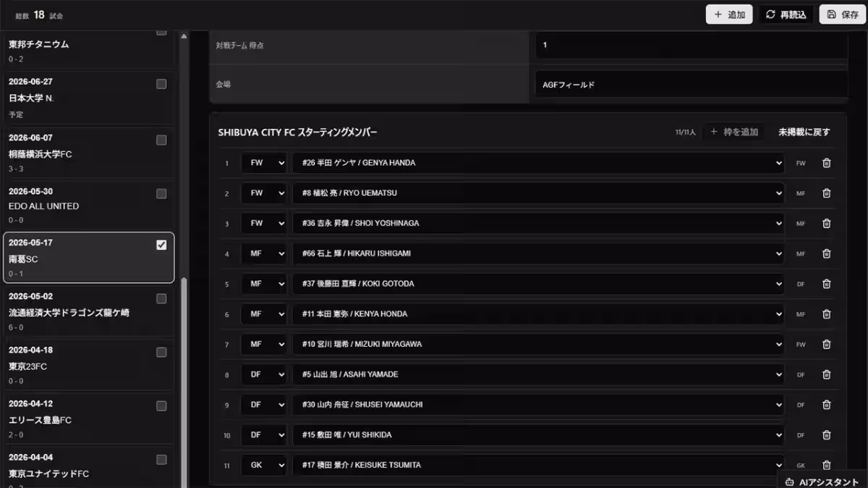The image size is (868, 488).
Task: Click trash icon for SHOI YOSHINAGA
Action: pos(826,224)
